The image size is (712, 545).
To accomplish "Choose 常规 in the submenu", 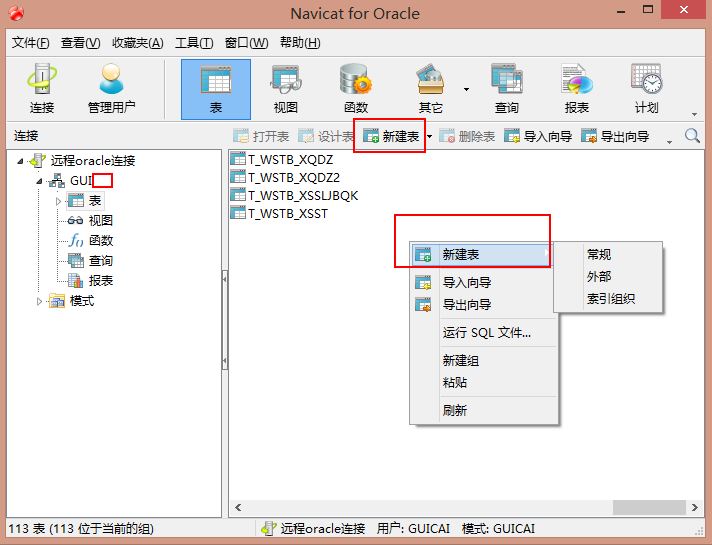I will (608, 254).
